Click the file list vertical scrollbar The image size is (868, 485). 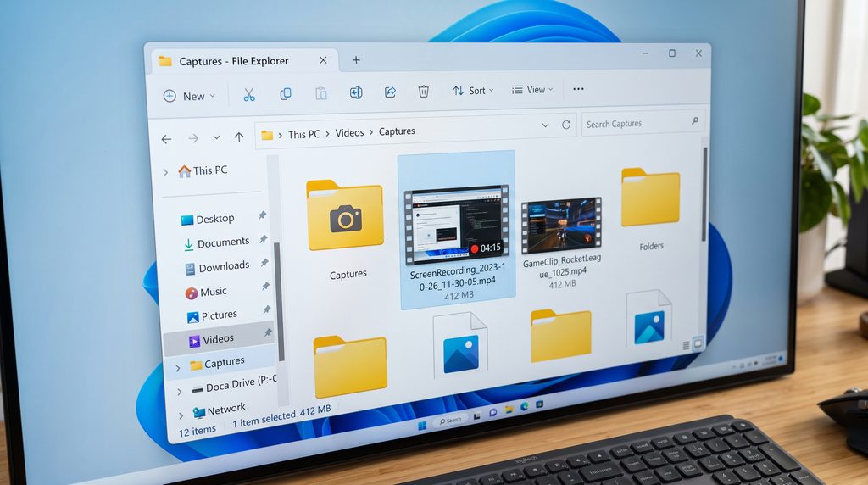[704, 194]
